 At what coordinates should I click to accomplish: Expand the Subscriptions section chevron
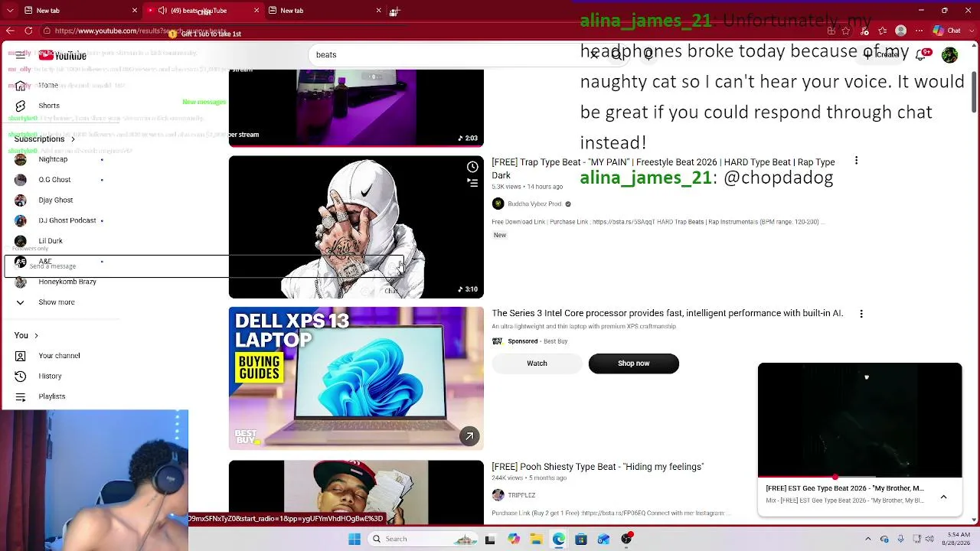point(73,139)
